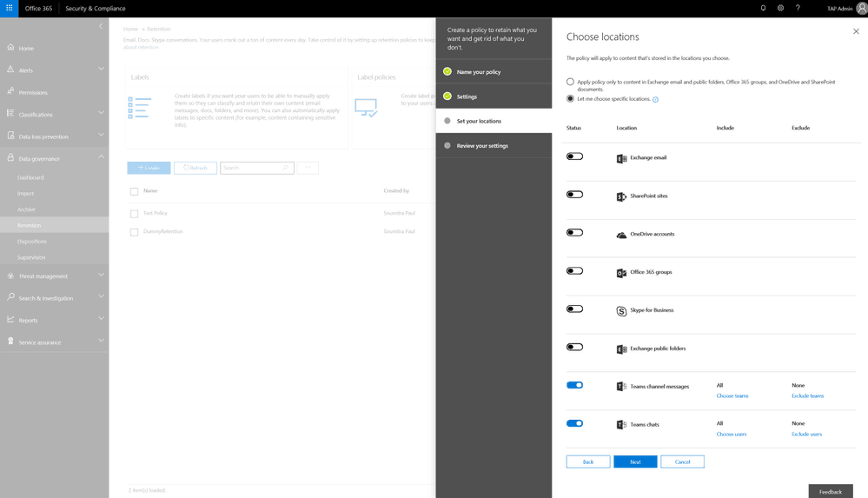
Task: Click the Teams chats icon
Action: (x=621, y=425)
